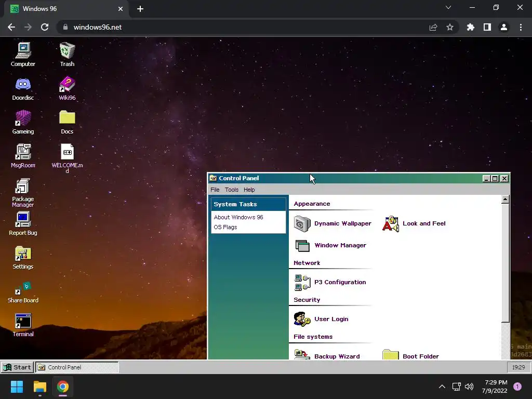Click the About Windows 96 link
Image resolution: width=532 pixels, height=399 pixels.
click(x=238, y=217)
